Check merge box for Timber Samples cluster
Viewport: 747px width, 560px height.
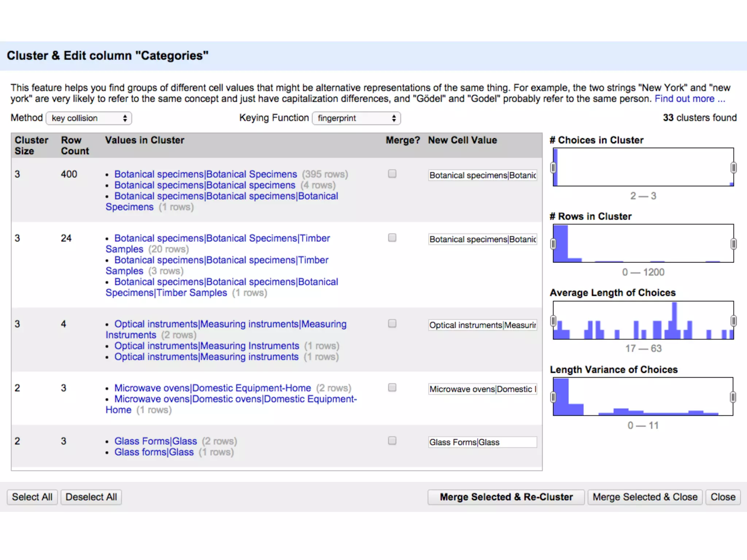click(x=392, y=238)
